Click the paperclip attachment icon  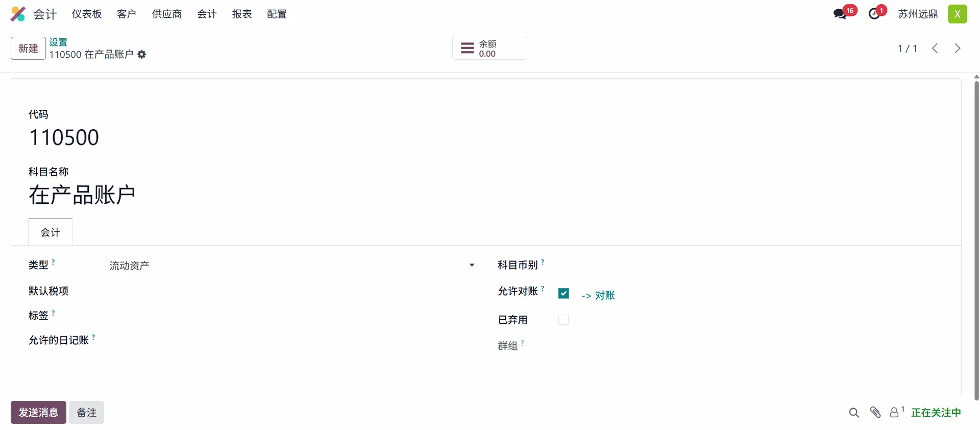(875, 413)
